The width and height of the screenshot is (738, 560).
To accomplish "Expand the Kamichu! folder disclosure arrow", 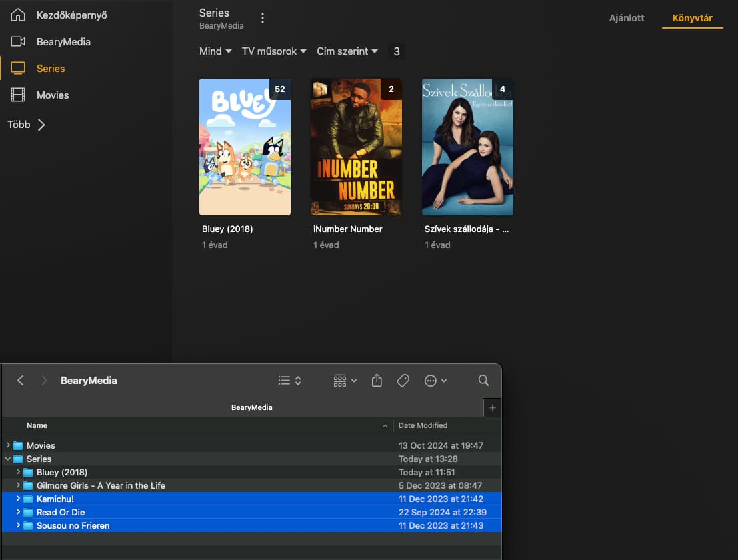I will click(19, 499).
